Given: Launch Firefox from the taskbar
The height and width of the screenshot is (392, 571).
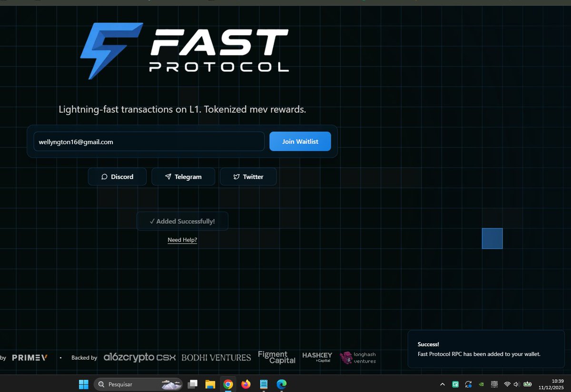Looking at the screenshot, I should point(246,384).
